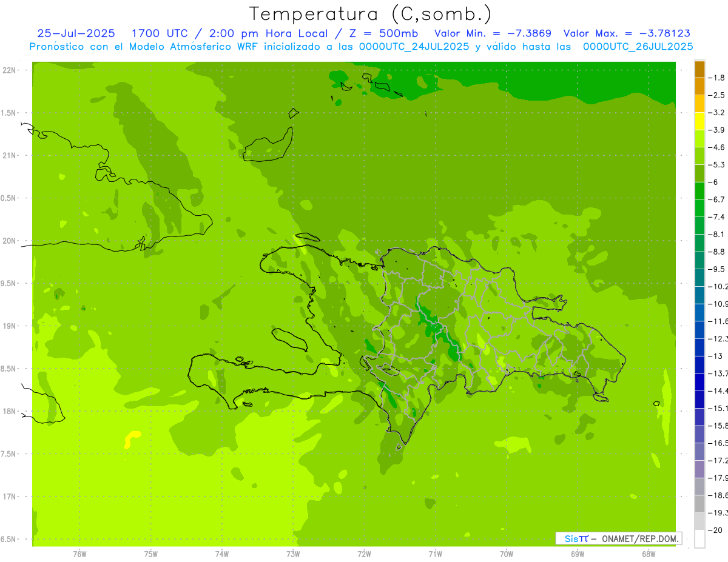Click the 19N latitude label
This screenshot has height=562, width=728.
pyautogui.click(x=9, y=326)
